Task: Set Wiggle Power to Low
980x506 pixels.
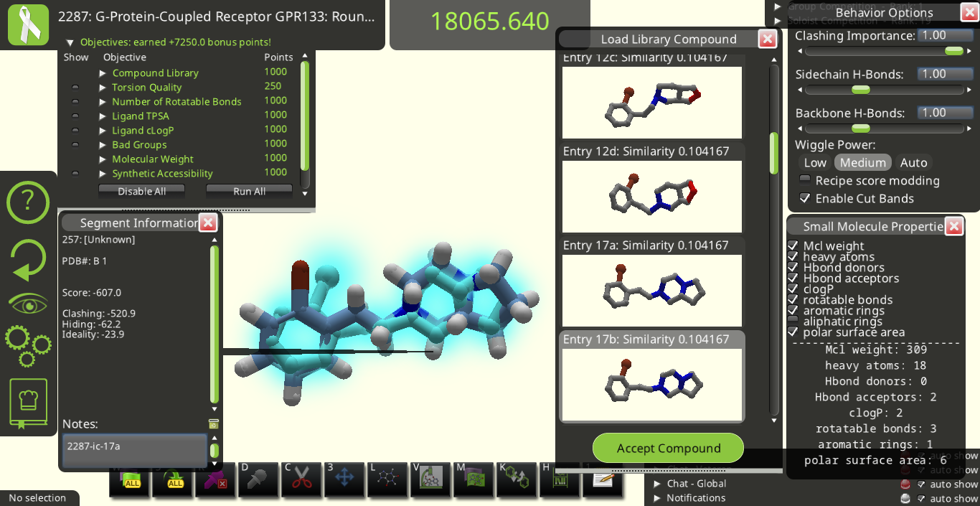Action: click(x=815, y=163)
